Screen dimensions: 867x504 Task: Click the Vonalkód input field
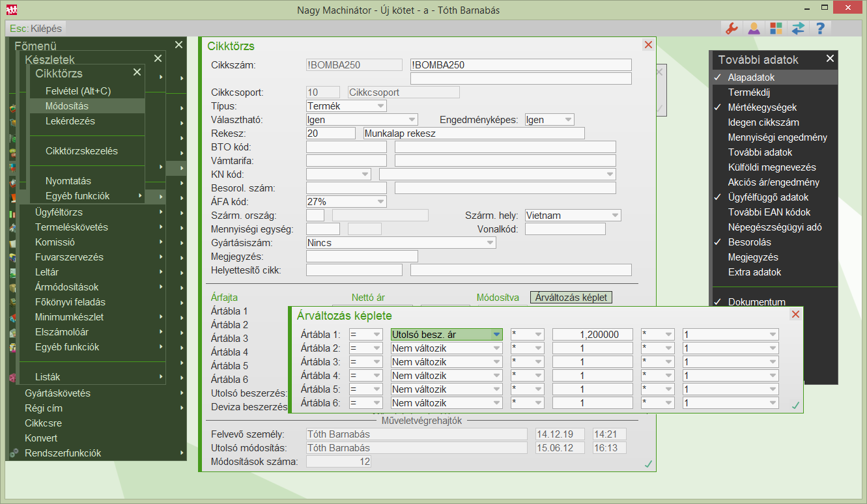(x=565, y=229)
